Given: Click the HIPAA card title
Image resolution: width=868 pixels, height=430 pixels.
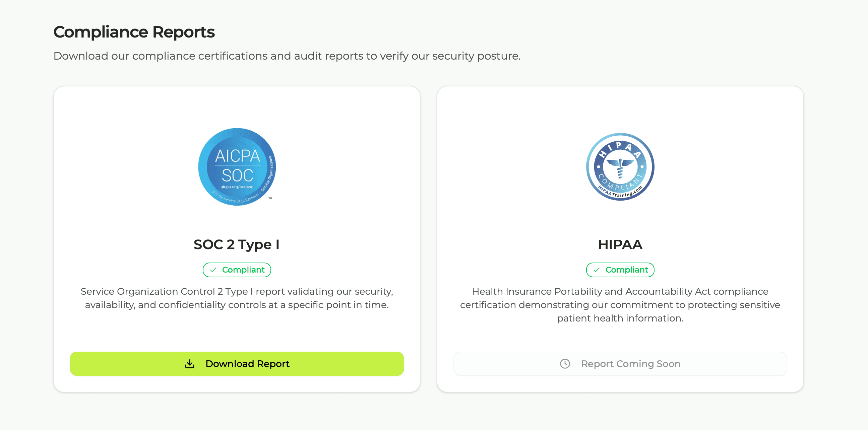Looking at the screenshot, I should coord(620,244).
